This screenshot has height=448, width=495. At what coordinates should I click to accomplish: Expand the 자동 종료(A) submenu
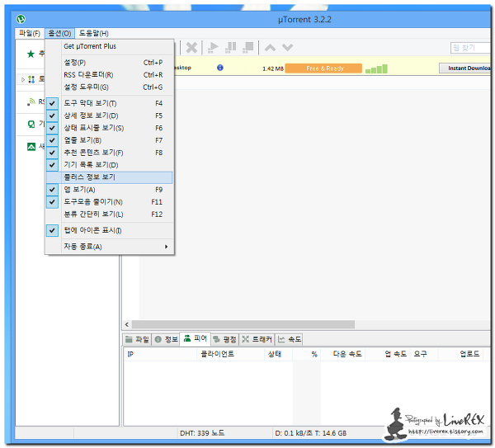109,247
